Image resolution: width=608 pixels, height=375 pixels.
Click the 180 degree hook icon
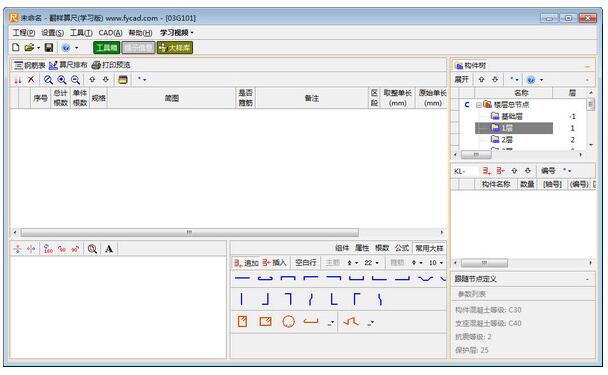click(x=48, y=249)
